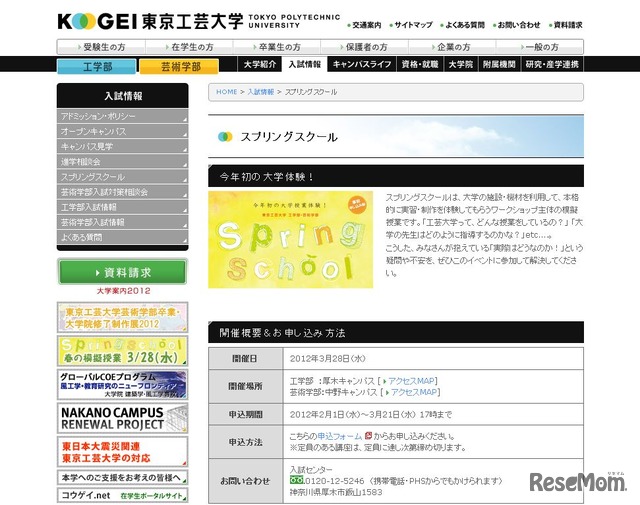The image size is (640, 505).
Task: Select the 保護者の方 audience tab
Action: [364, 47]
